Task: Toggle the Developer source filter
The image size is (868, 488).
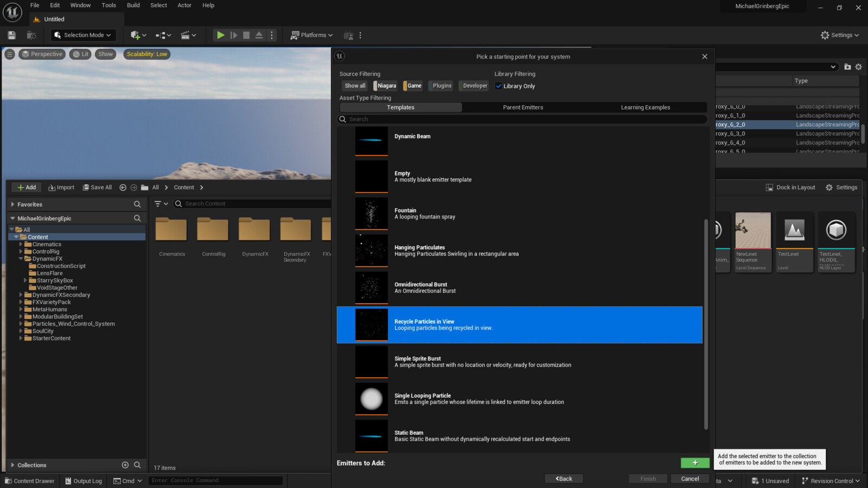Action: tap(474, 86)
